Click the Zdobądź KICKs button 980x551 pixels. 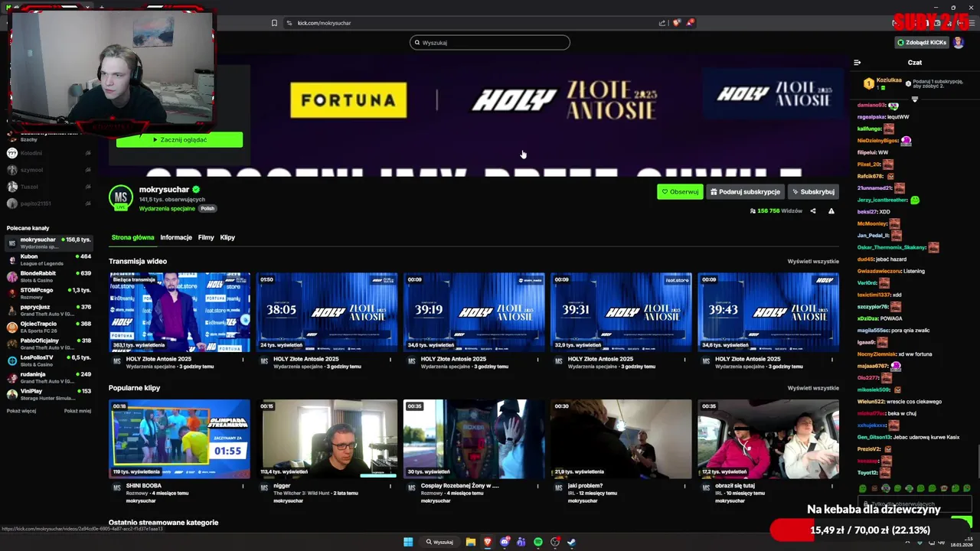point(922,42)
